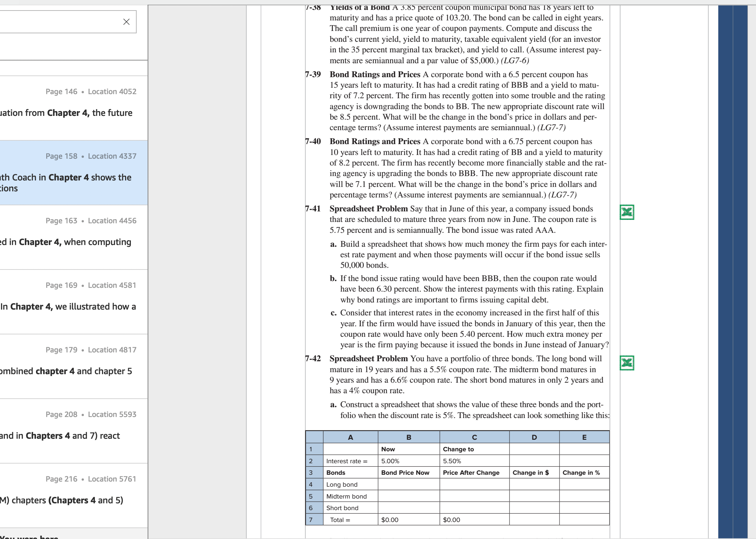Select the highlighted Page 158 search result

tap(74, 173)
